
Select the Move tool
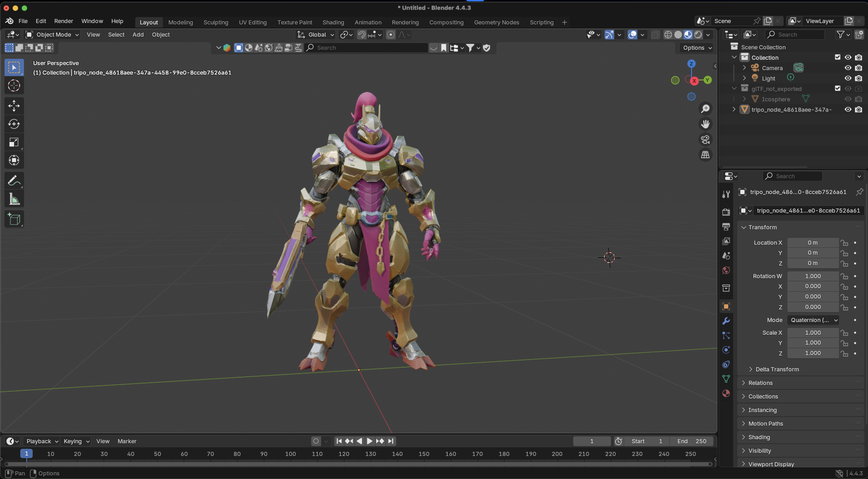[14, 106]
